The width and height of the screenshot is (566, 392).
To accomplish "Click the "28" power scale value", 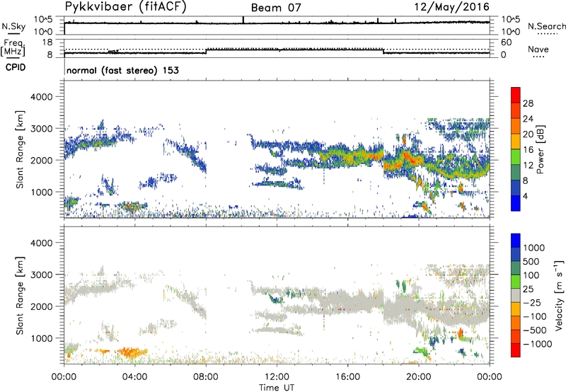I will tap(528, 103).
